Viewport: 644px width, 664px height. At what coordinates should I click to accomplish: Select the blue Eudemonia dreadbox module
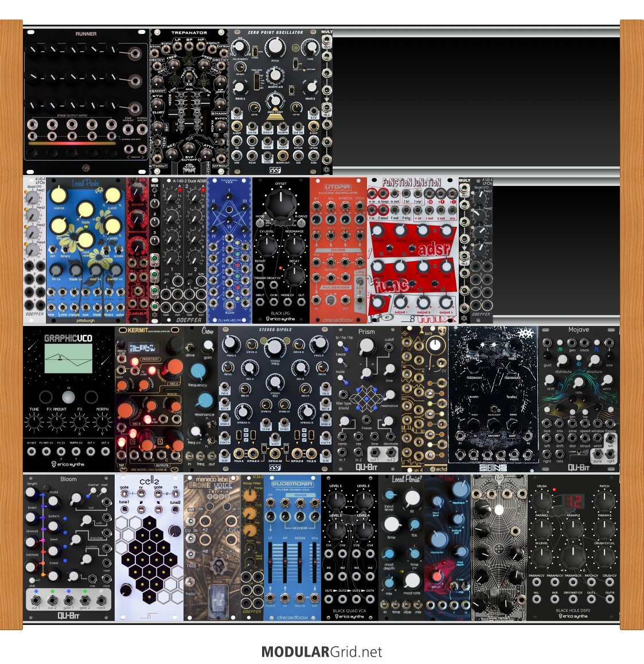click(x=292, y=547)
